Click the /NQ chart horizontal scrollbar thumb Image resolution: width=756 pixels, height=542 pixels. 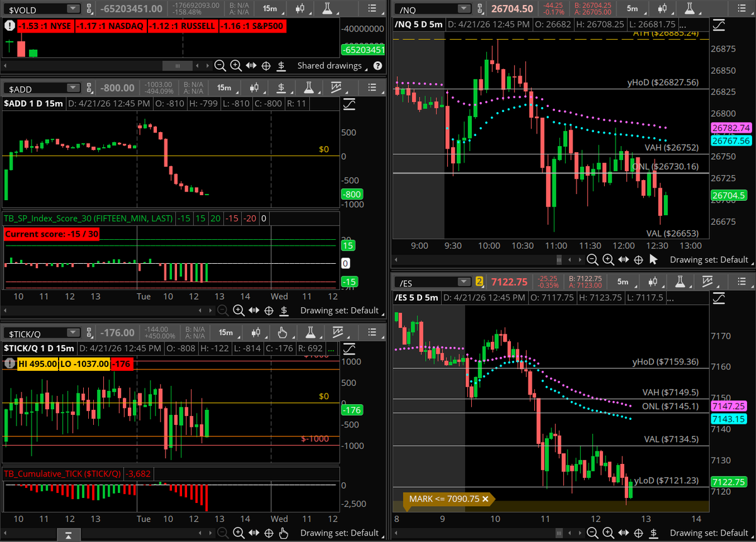click(559, 259)
